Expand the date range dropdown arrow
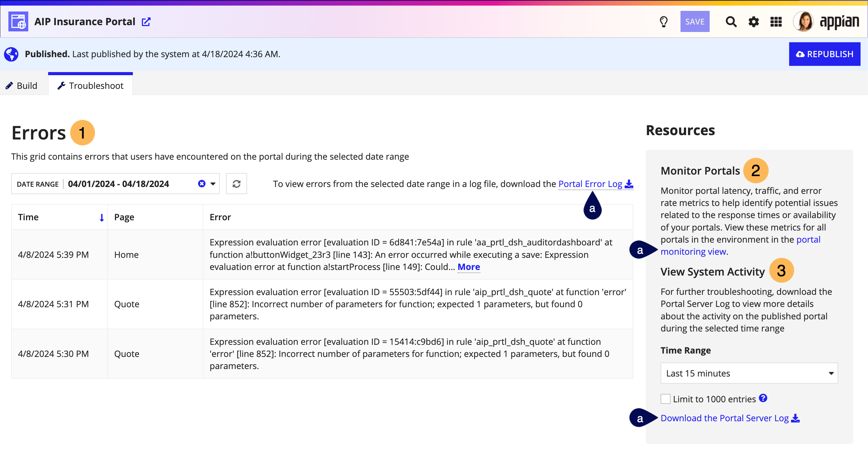The image size is (868, 461). (x=213, y=184)
